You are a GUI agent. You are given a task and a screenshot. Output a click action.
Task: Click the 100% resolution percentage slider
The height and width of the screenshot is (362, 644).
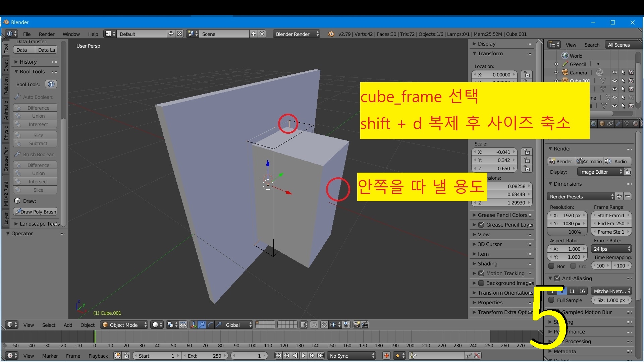pyautogui.click(x=567, y=232)
